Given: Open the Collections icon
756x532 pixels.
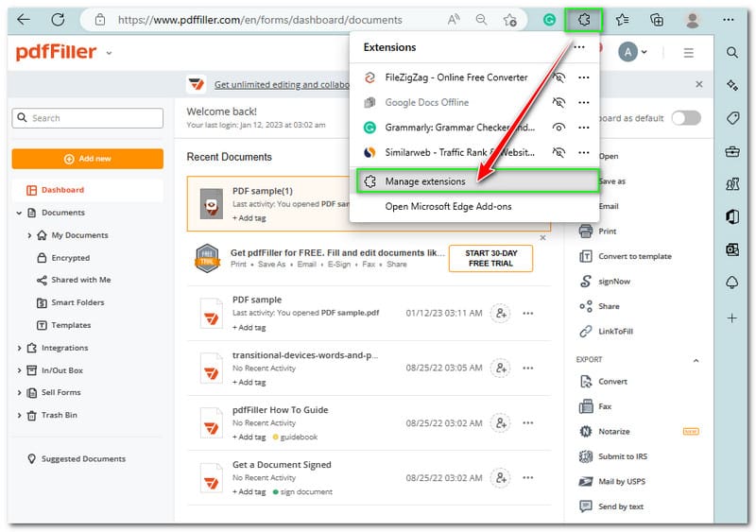Looking at the screenshot, I should pos(657,20).
